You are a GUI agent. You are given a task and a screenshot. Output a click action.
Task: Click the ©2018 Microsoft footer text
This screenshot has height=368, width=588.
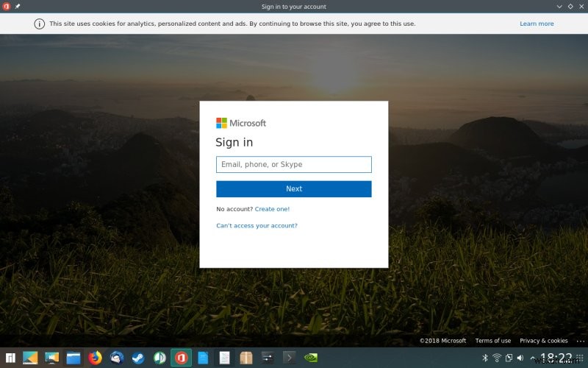pyautogui.click(x=442, y=341)
